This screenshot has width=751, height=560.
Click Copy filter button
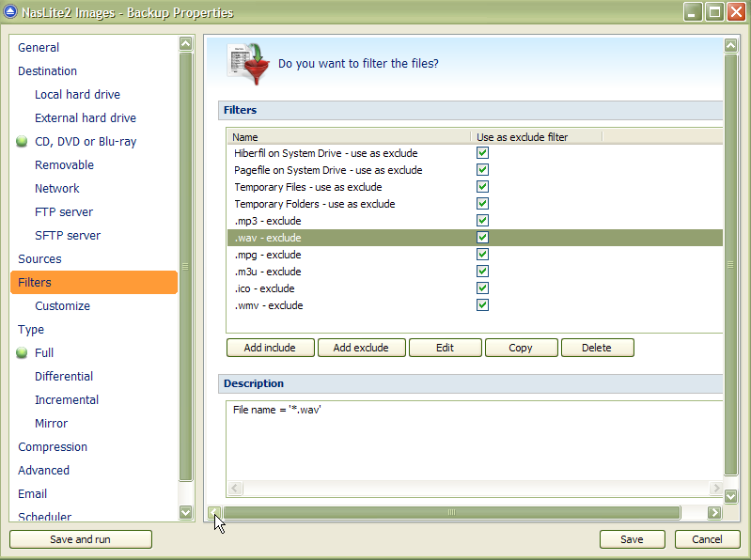(521, 348)
